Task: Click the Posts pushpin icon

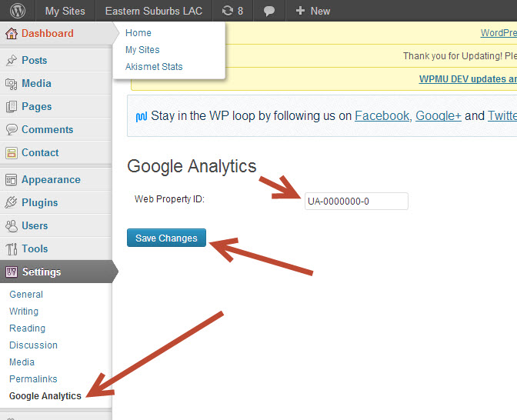Action: [x=12, y=60]
